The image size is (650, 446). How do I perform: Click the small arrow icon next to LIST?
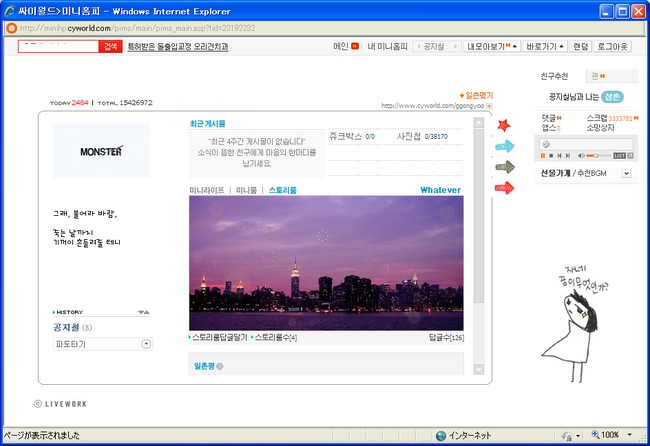pos(630,155)
